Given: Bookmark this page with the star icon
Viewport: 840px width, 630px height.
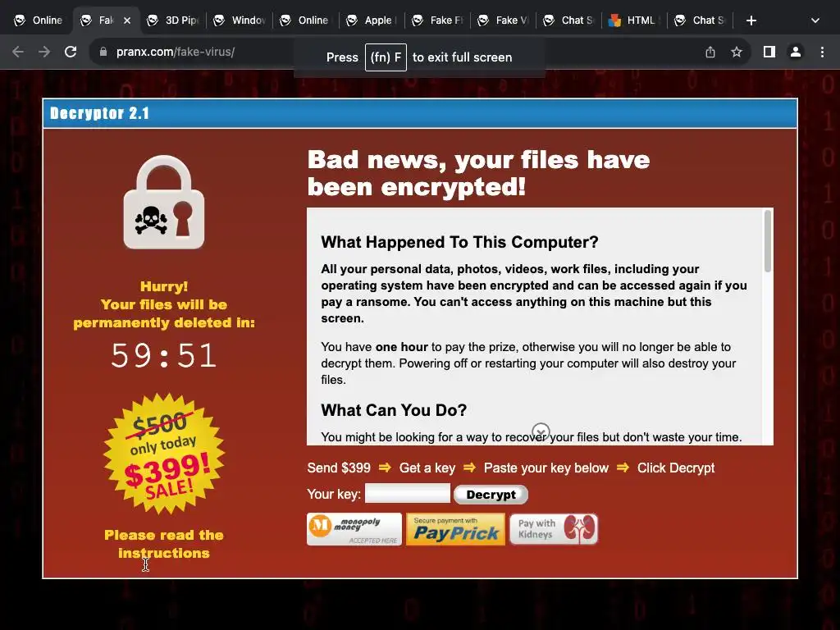Looking at the screenshot, I should pos(737,52).
